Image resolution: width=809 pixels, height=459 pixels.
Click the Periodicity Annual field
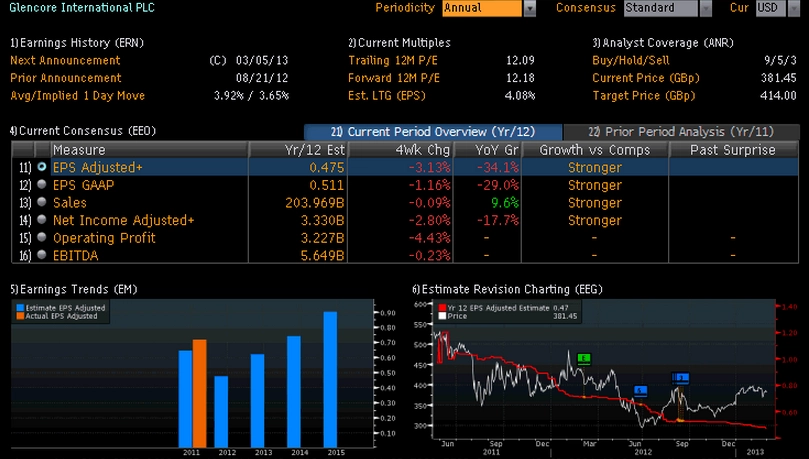tap(482, 8)
